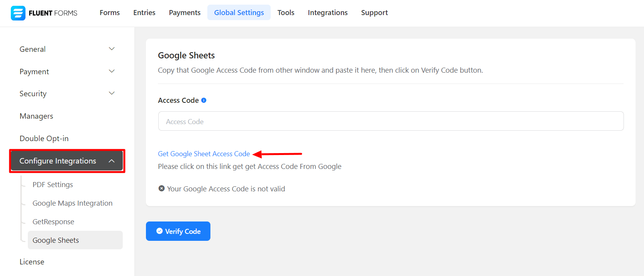Click the Fluent Forms logo icon
Screen dimensions: 644x276
pyautogui.click(x=18, y=13)
